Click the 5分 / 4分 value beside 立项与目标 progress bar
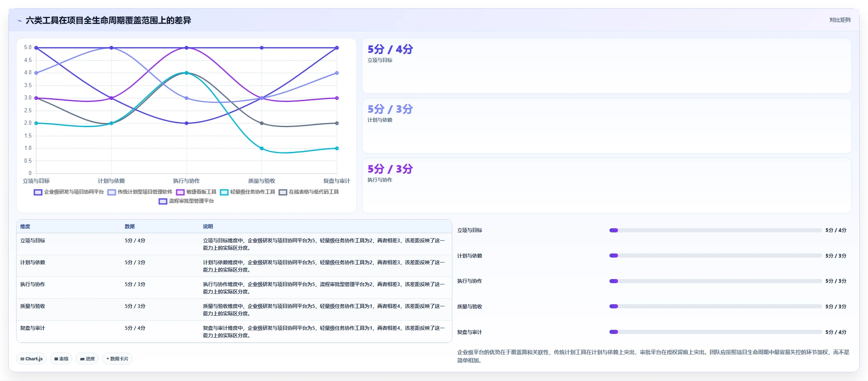 click(x=836, y=230)
